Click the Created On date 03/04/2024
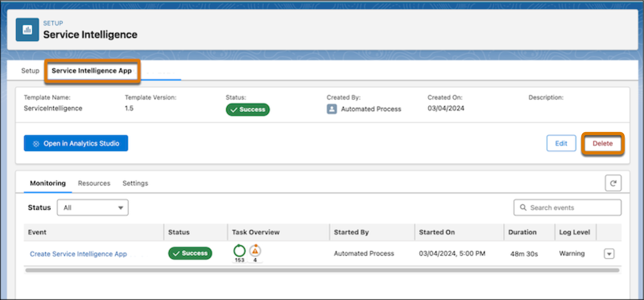The image size is (644, 300). tap(446, 108)
